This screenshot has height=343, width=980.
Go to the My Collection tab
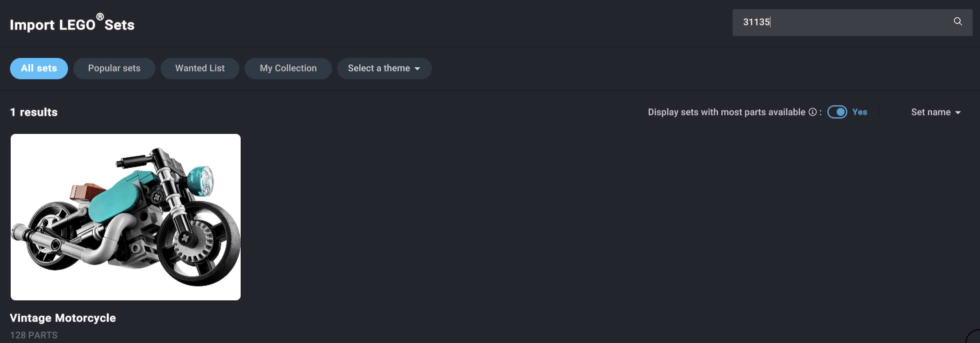click(x=288, y=69)
